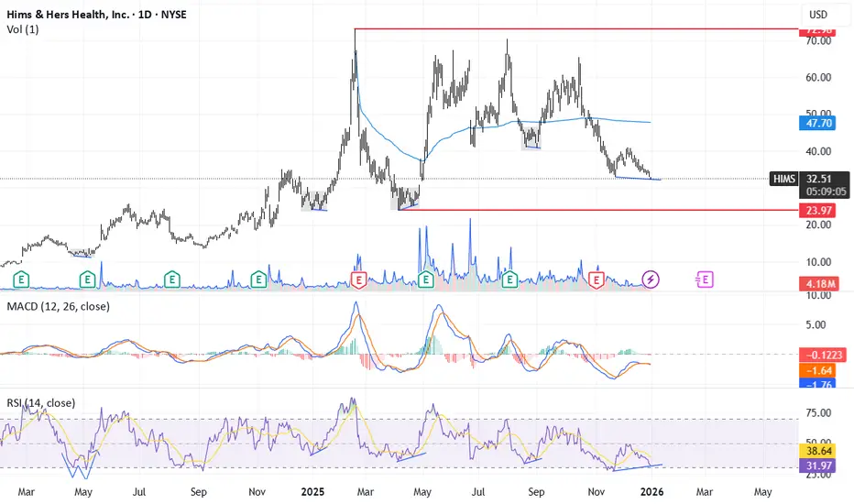Image resolution: width=854 pixels, height=504 pixels.
Task: Click the red earnings icon at November 2025
Action: click(597, 280)
